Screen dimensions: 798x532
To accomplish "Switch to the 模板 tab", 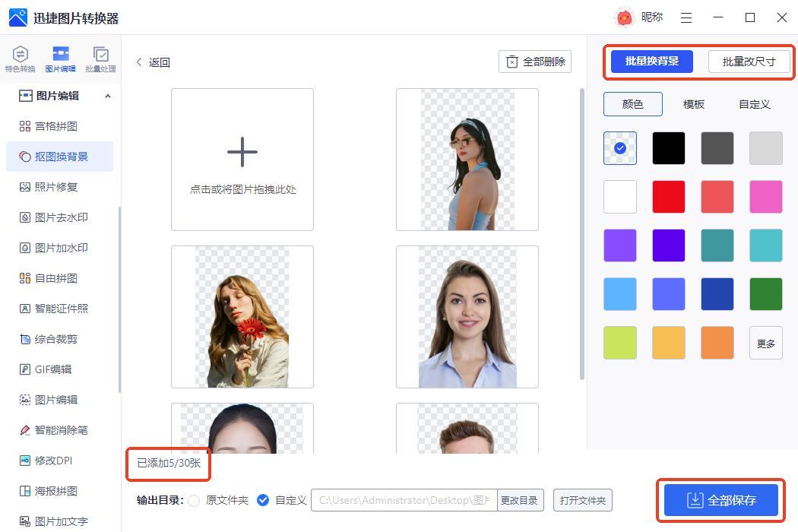I will [x=693, y=104].
